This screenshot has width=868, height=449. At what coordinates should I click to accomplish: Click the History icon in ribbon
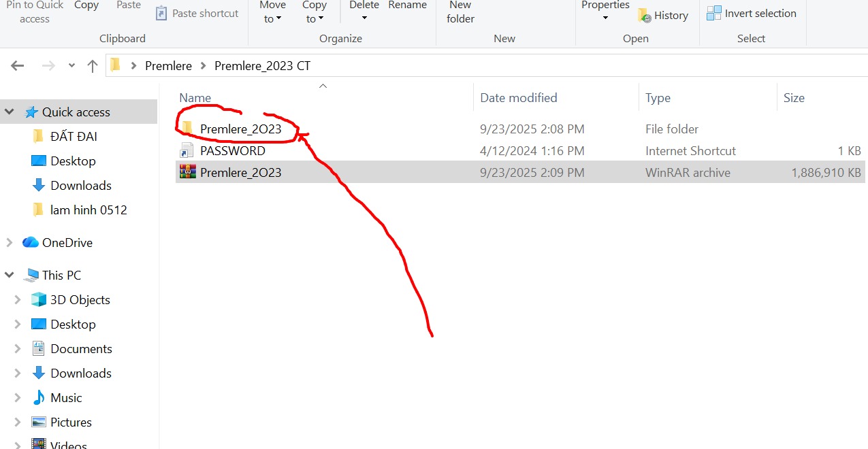644,16
